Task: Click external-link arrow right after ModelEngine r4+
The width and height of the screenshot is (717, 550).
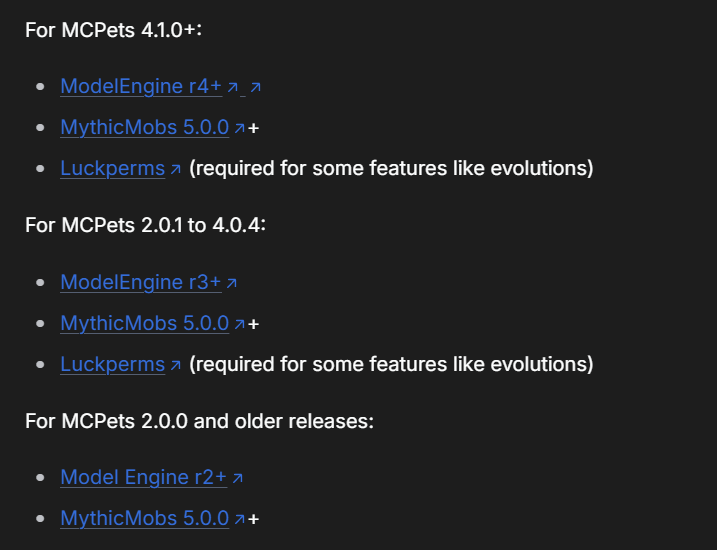Action: pos(233,88)
